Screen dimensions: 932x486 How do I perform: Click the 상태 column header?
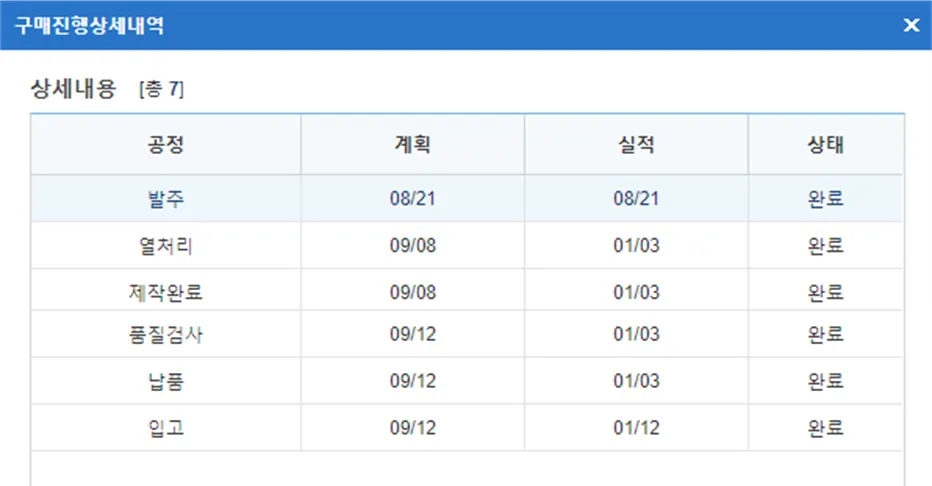(825, 144)
